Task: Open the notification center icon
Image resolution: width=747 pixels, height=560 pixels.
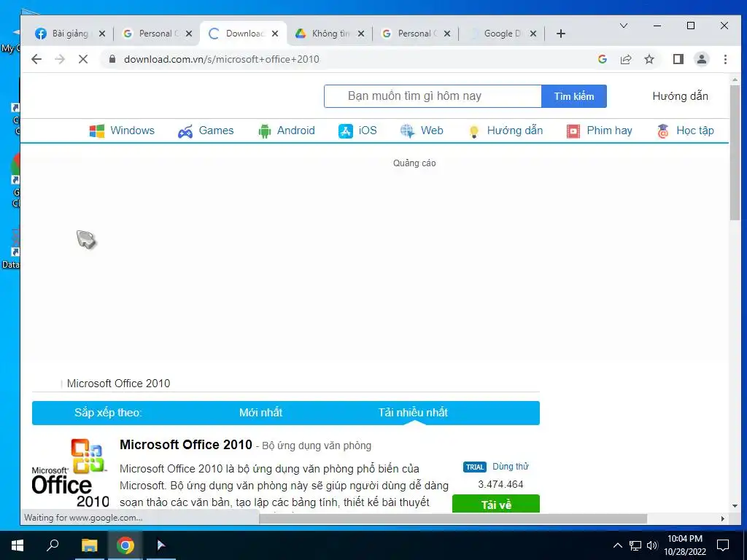Action: 723,545
